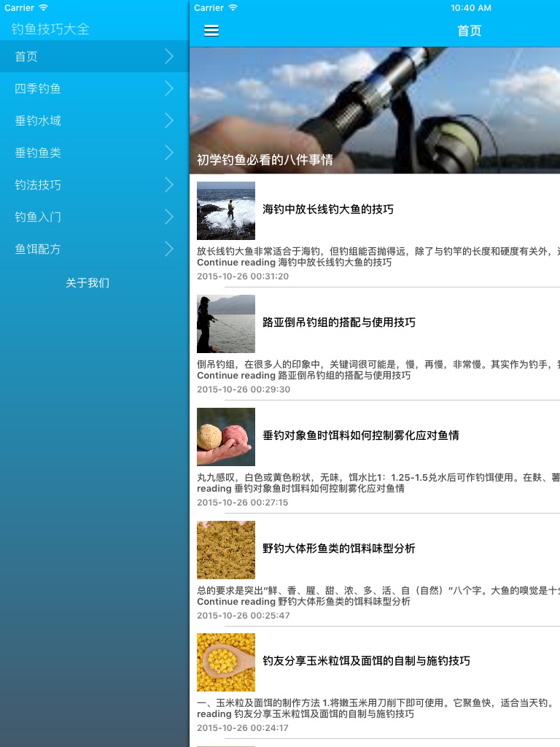Tap the 关于我们 button
Image resolution: width=560 pixels, height=747 pixels.
[87, 283]
